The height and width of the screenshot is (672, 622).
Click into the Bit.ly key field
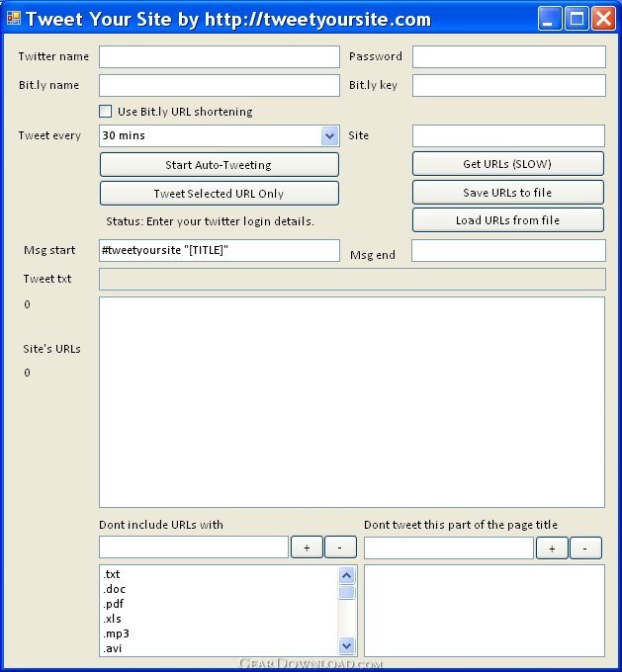508,85
